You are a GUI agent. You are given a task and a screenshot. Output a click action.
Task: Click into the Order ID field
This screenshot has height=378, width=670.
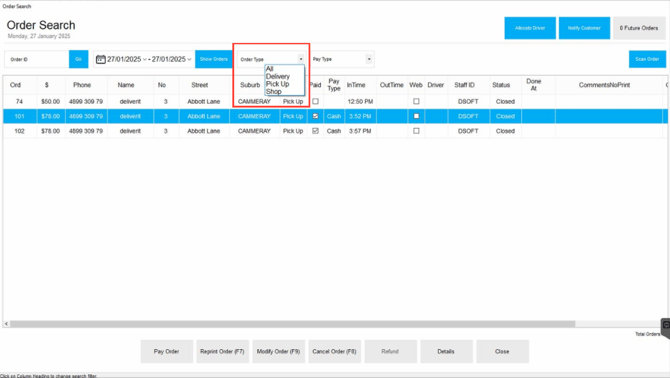point(37,59)
